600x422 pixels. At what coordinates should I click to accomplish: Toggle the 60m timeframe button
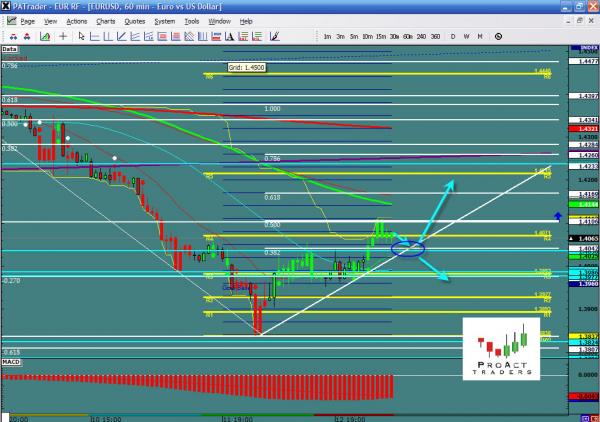click(408, 36)
